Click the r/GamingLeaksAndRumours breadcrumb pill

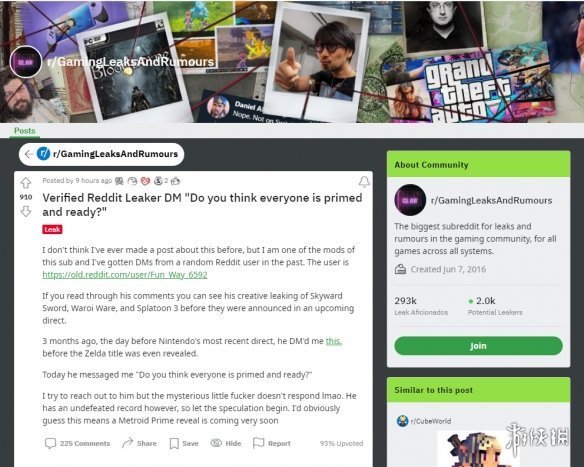point(101,154)
